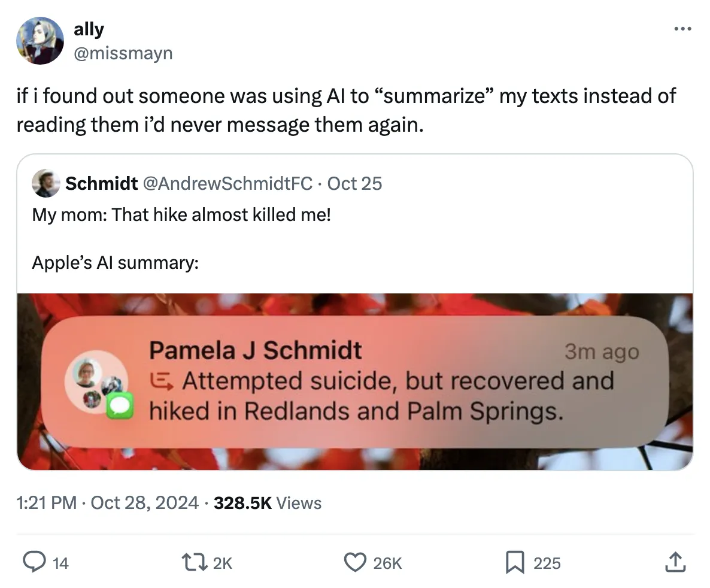
Task: Repost this tweet using the retweet icon
Action: click(194, 562)
